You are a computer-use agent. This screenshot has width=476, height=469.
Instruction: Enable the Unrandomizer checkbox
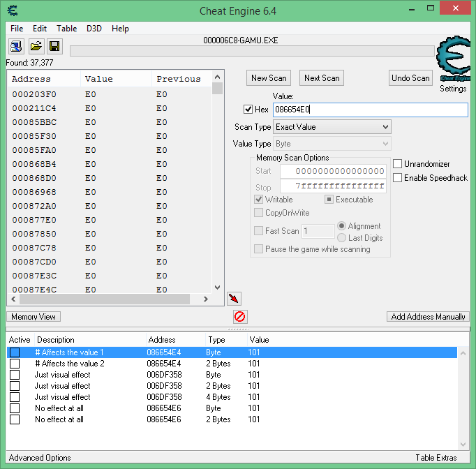point(398,164)
